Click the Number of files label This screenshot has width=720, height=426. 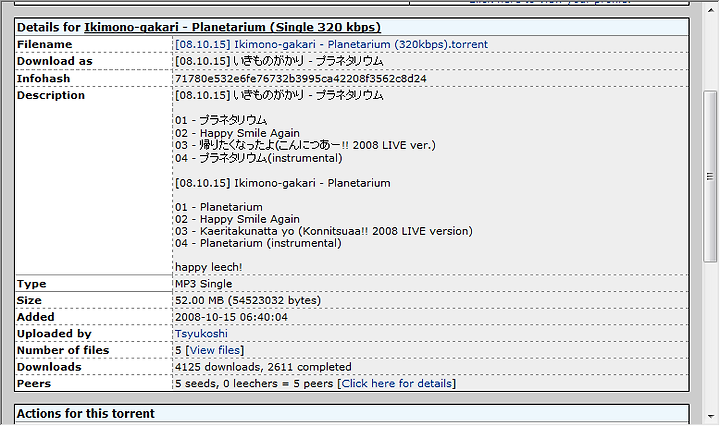[x=63, y=350]
